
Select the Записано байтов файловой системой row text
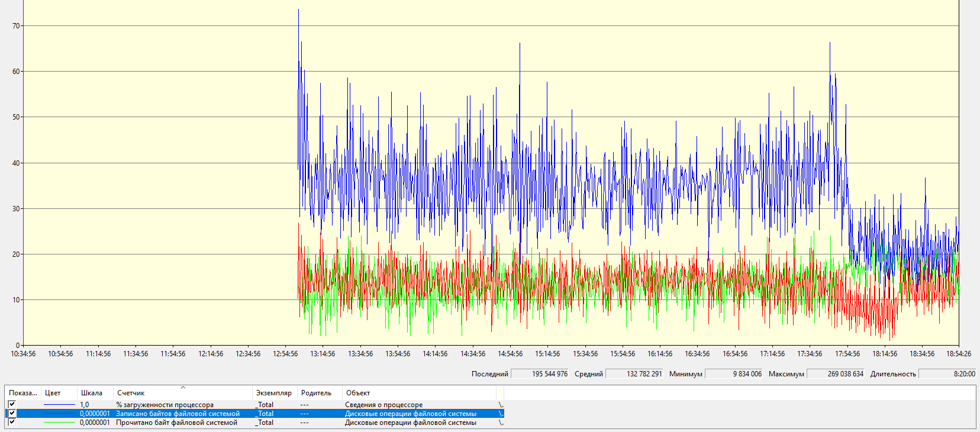pyautogui.click(x=178, y=414)
